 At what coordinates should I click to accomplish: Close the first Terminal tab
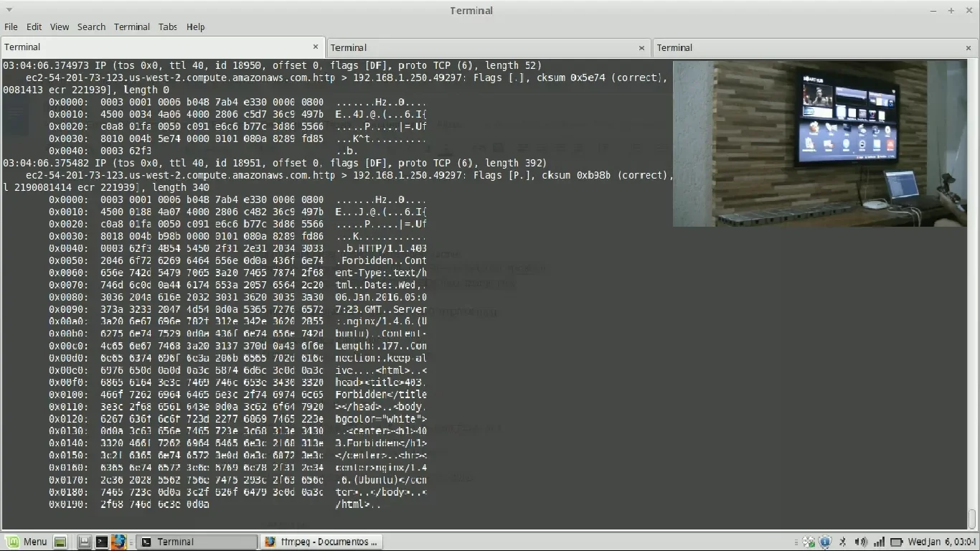(x=315, y=47)
